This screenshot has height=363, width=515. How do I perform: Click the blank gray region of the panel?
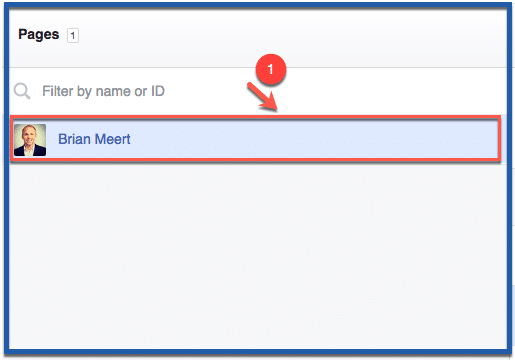[x=258, y=257]
